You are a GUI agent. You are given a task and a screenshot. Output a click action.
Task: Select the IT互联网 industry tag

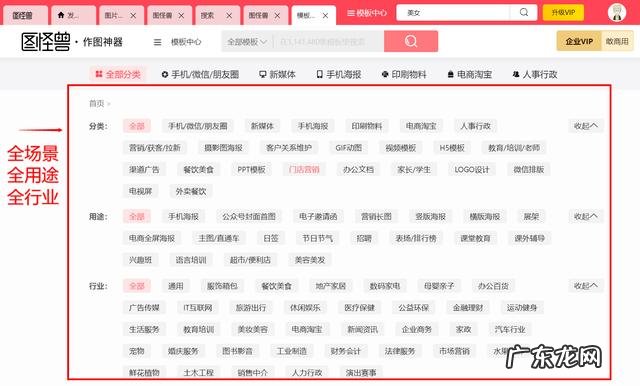pos(198,307)
